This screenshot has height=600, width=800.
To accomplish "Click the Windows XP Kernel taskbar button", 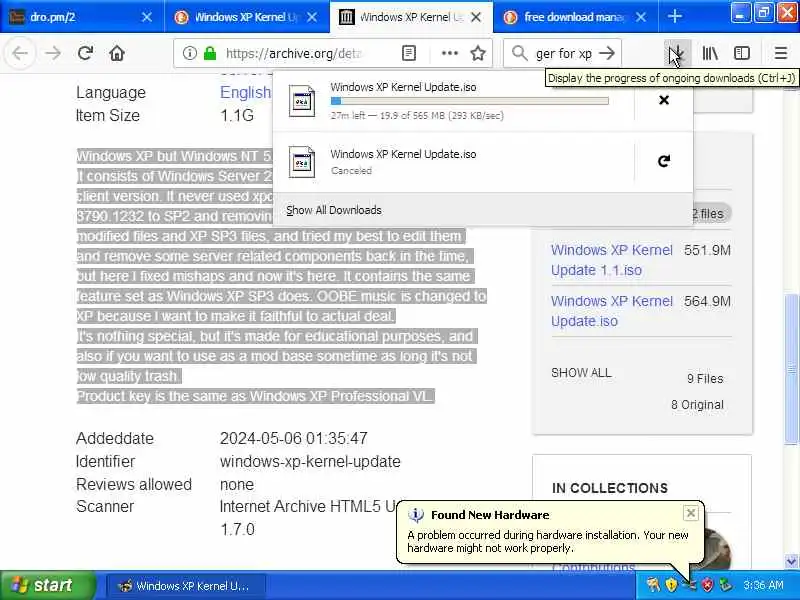I will pos(186,586).
